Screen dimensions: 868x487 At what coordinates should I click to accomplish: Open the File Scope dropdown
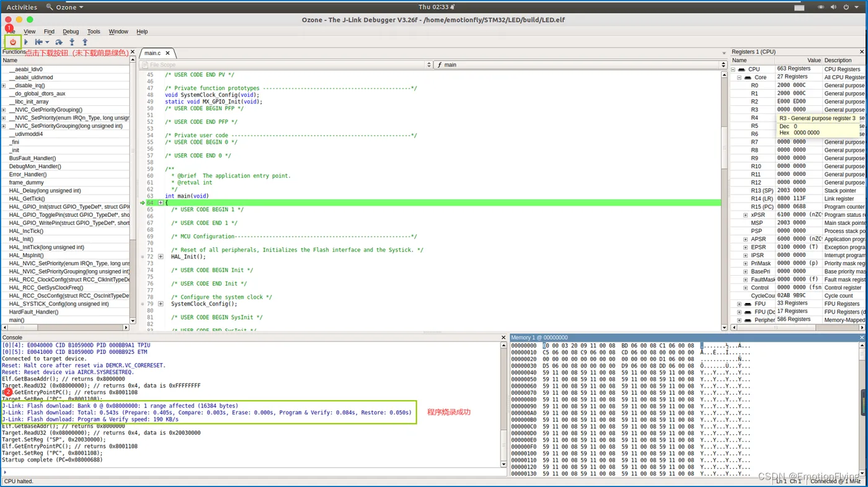tap(285, 64)
